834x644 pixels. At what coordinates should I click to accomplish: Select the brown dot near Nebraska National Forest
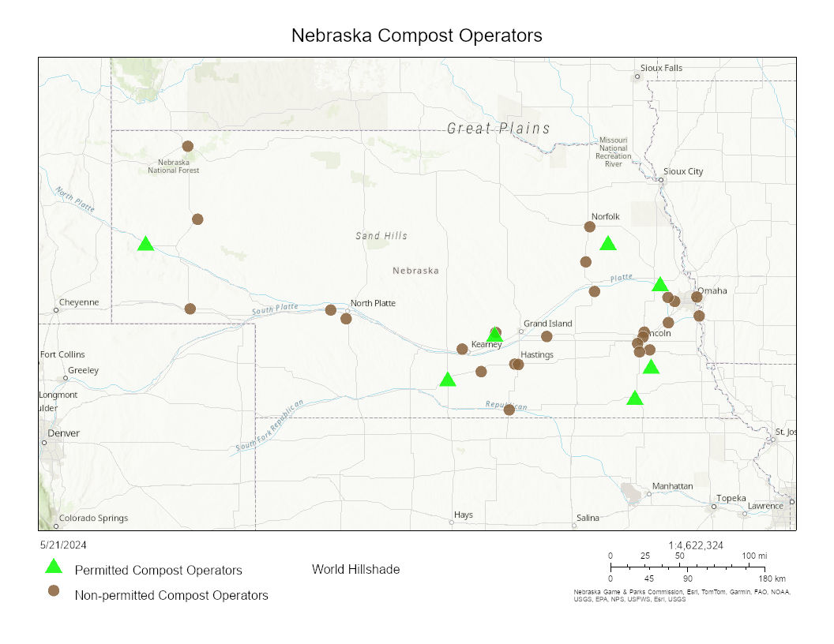click(188, 146)
